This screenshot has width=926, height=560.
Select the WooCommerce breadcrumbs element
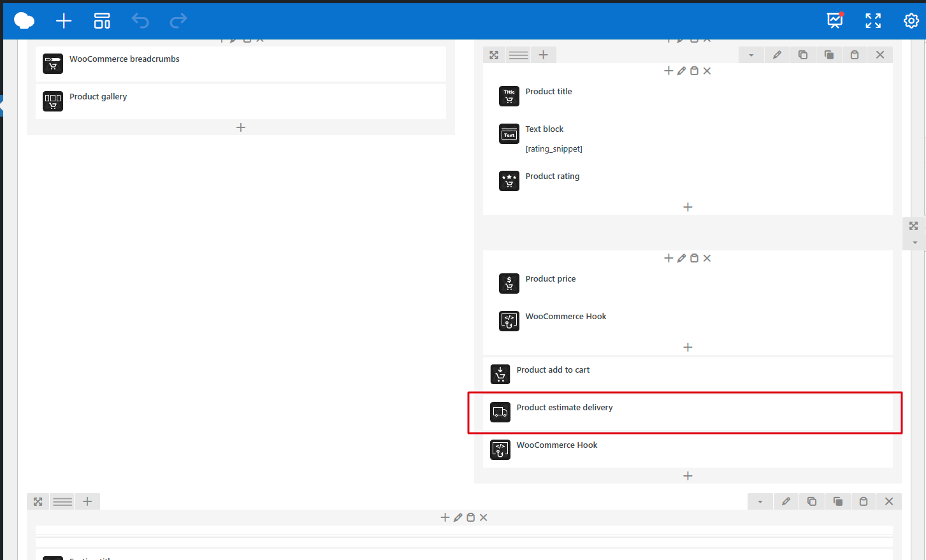241,64
